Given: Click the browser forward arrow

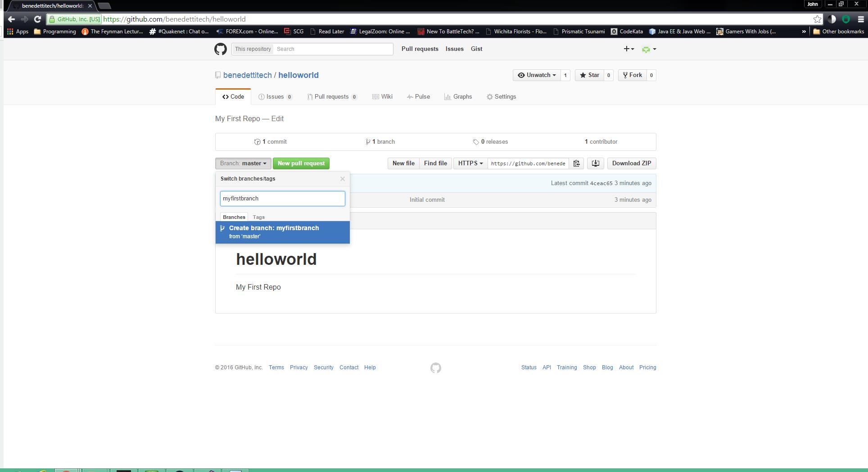Looking at the screenshot, I should 24,19.
